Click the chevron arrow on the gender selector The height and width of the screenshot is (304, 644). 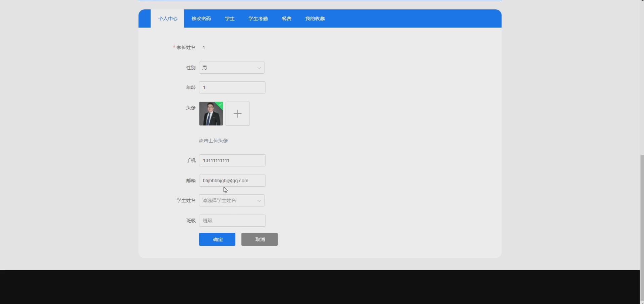tap(259, 68)
